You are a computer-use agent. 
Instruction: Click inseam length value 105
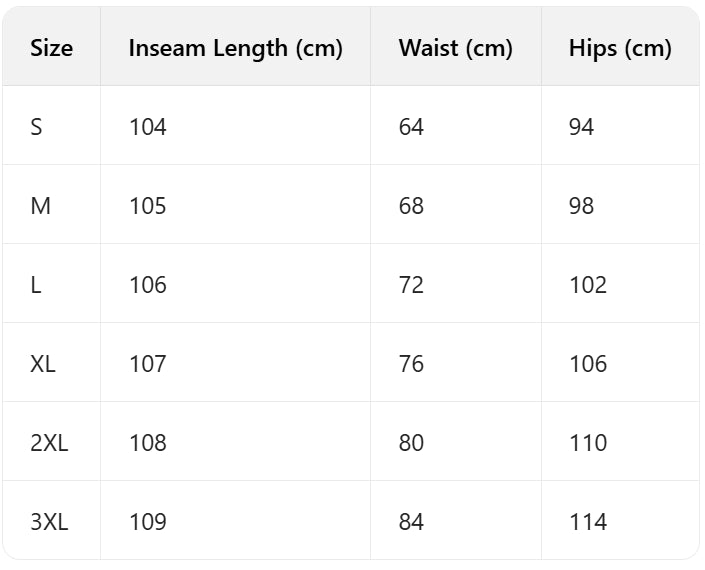[148, 206]
